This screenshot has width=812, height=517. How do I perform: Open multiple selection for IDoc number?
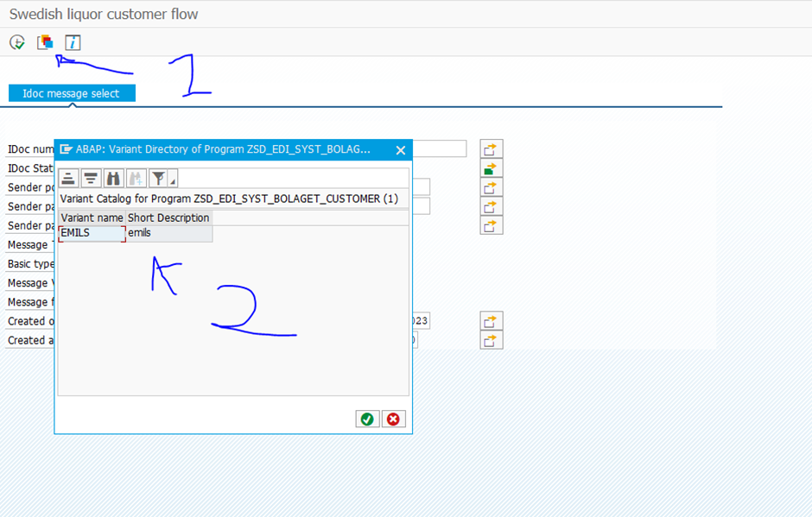(491, 149)
